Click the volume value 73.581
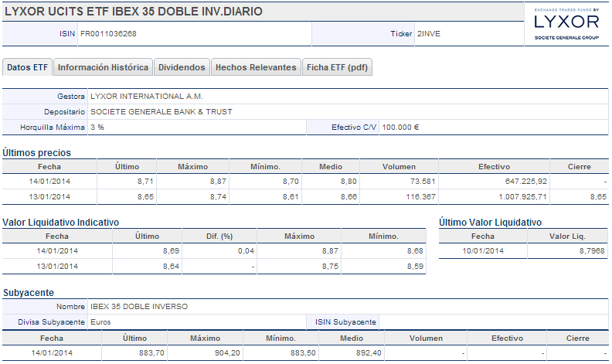612x364 pixels. tap(423, 181)
